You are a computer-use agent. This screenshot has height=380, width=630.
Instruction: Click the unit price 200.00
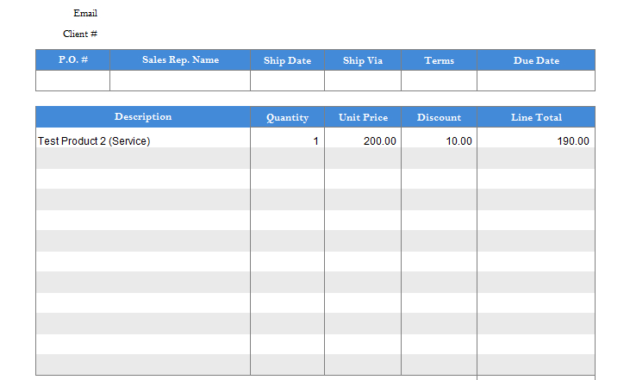[x=380, y=141]
